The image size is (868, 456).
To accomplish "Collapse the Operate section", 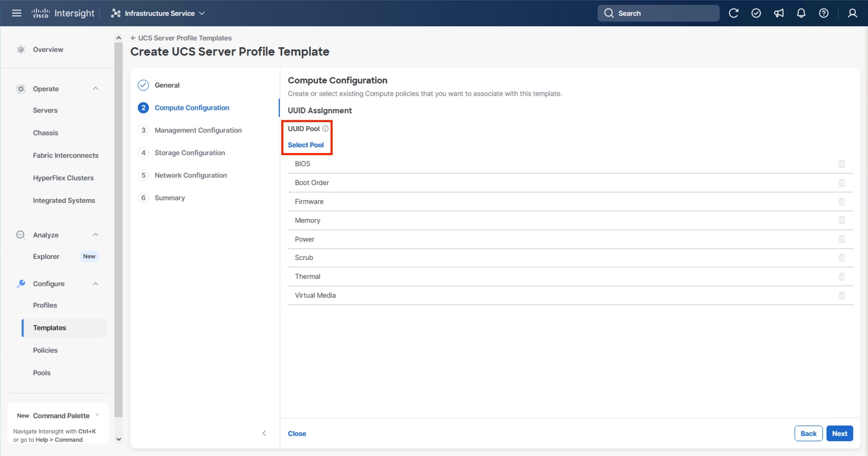I will (95, 89).
